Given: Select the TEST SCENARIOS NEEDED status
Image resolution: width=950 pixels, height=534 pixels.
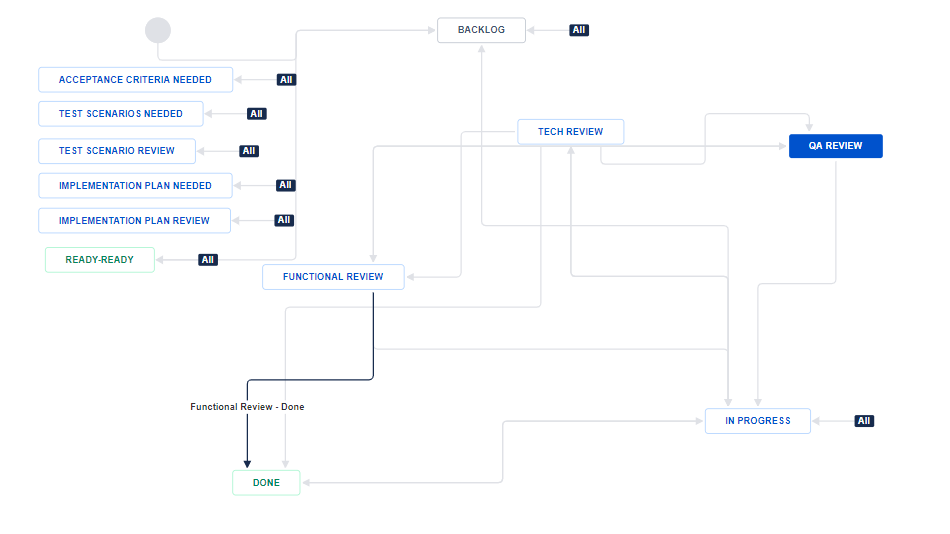Looking at the screenshot, I should click(121, 114).
